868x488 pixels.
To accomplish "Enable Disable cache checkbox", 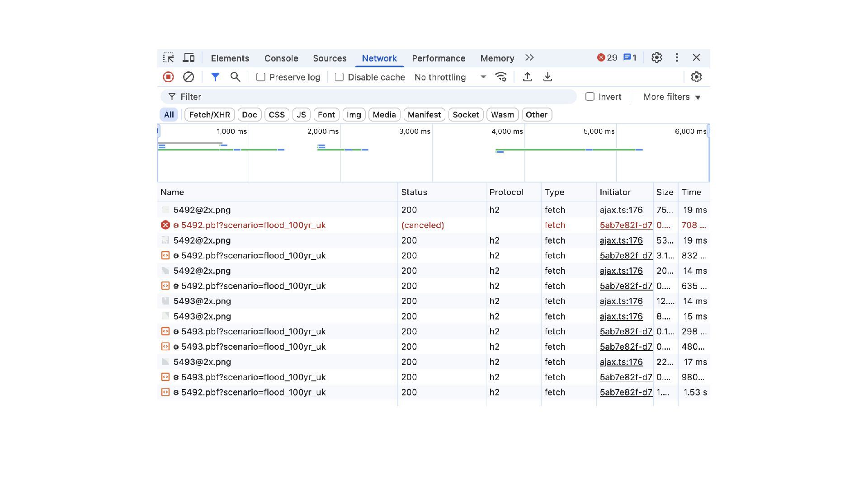I will [x=339, y=77].
